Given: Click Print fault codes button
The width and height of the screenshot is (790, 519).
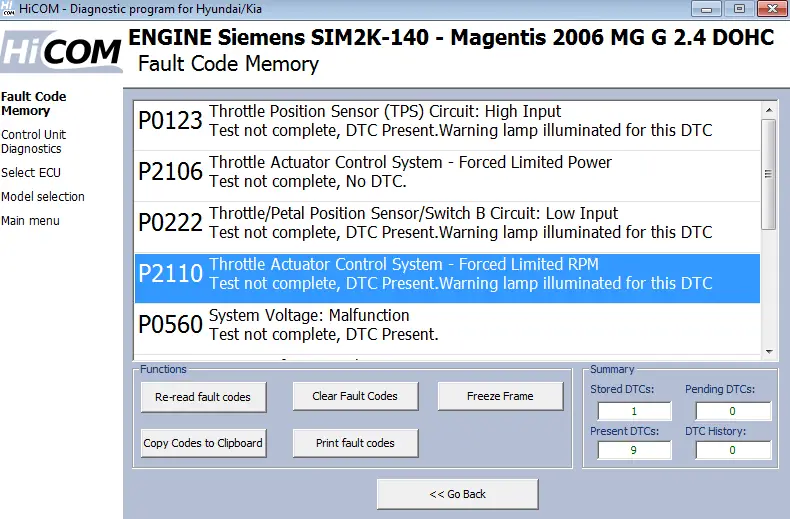Looking at the screenshot, I should point(355,443).
